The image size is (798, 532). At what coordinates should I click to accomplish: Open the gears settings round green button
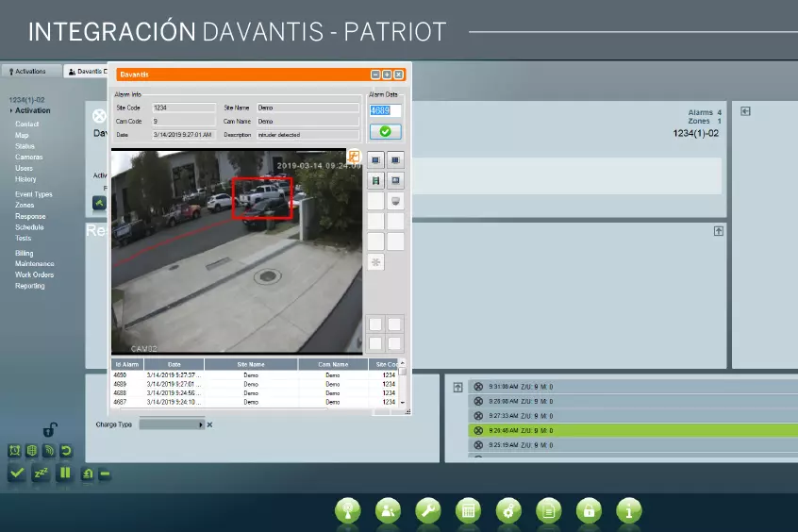pyautogui.click(x=508, y=510)
